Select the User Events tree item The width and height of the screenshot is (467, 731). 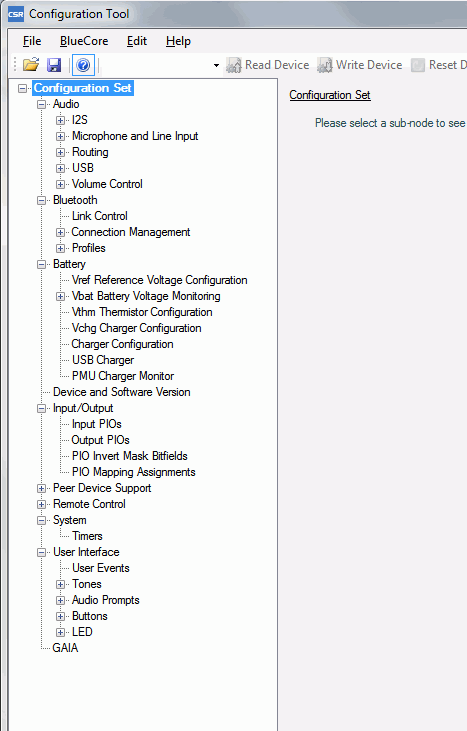(x=100, y=568)
